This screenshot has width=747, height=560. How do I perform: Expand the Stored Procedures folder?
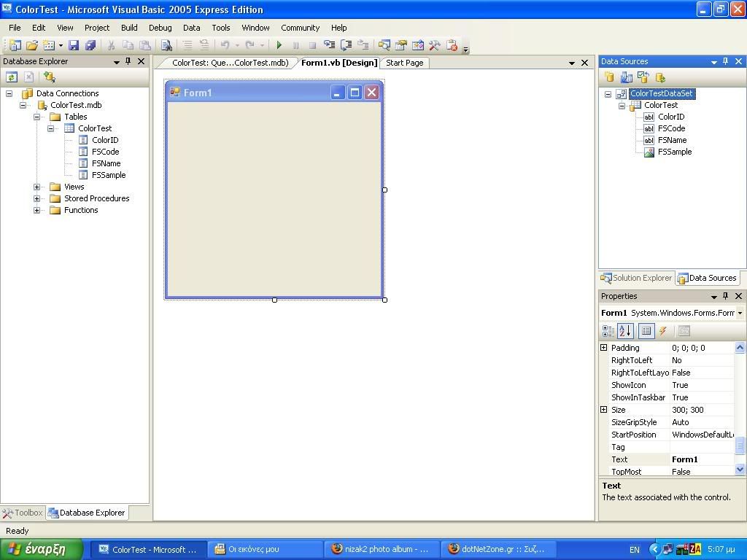(x=36, y=198)
